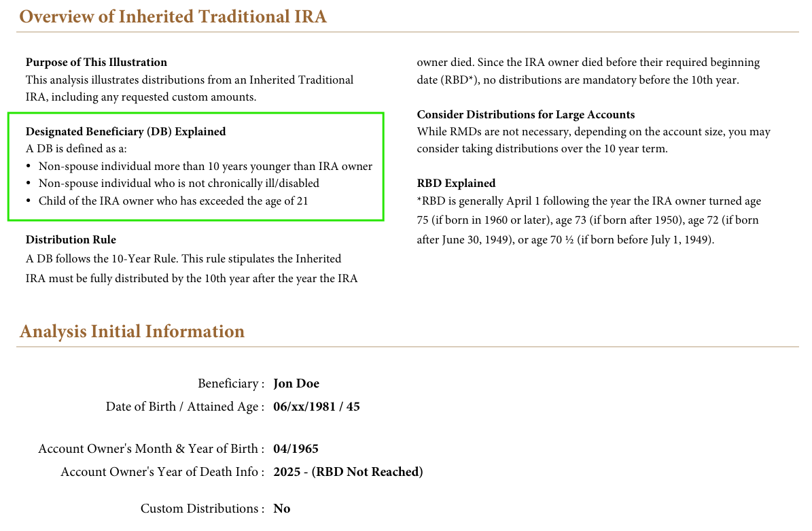The width and height of the screenshot is (812, 531).
Task: Click 'Consider Distributions for Large Accounts' heading
Action: (526, 114)
